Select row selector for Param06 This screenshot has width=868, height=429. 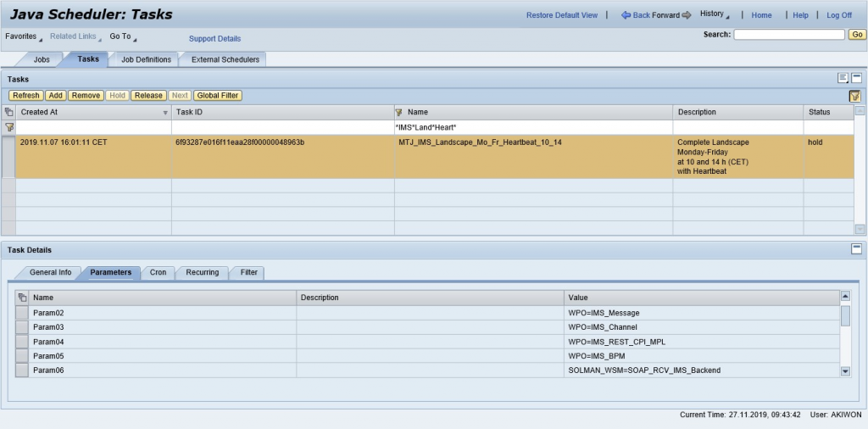[x=21, y=370]
